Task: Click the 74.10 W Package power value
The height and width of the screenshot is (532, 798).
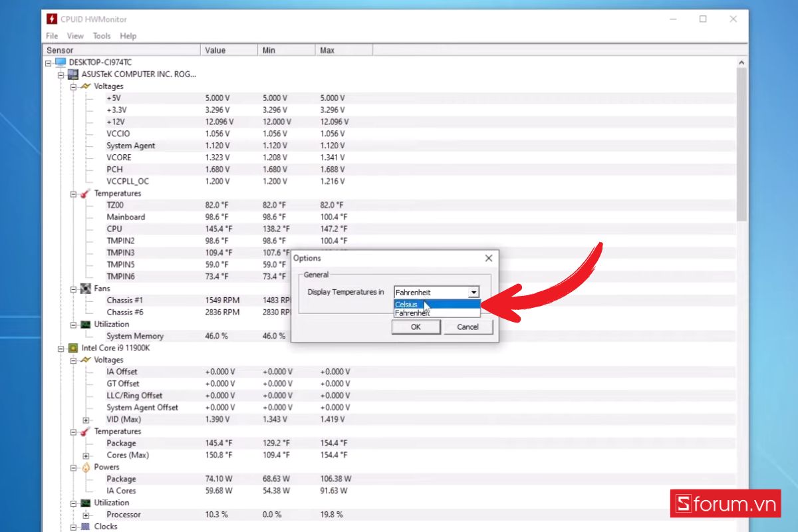Action: point(217,479)
